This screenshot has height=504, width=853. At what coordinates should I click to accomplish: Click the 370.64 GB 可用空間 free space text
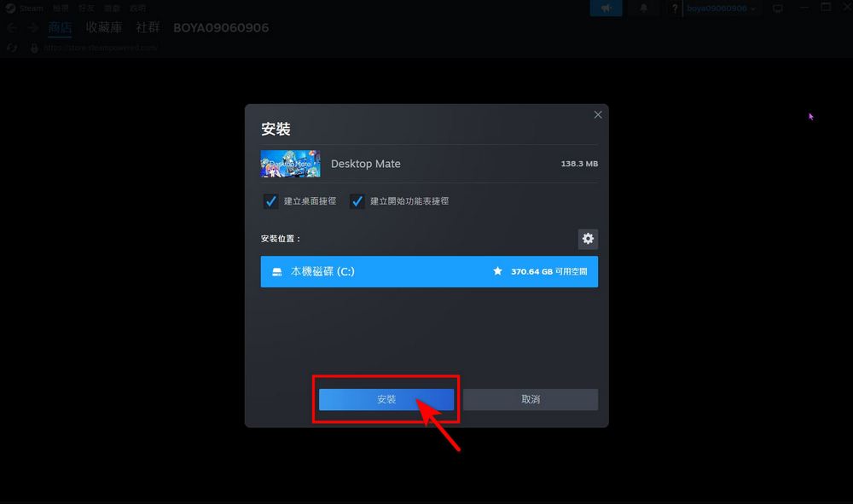tap(548, 271)
